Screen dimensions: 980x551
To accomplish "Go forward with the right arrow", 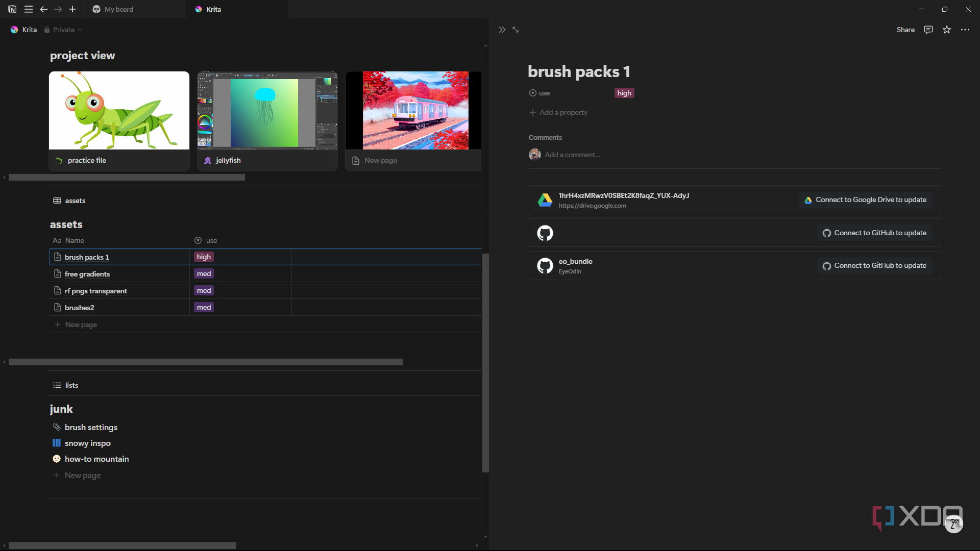I will coord(58,9).
